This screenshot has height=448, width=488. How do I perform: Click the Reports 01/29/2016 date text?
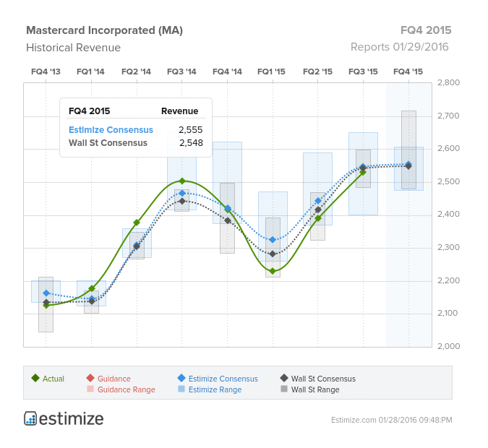[x=400, y=47]
